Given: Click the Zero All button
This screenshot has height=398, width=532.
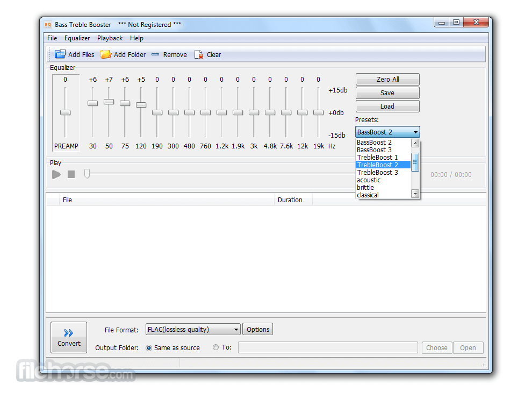Looking at the screenshot, I should click(387, 80).
